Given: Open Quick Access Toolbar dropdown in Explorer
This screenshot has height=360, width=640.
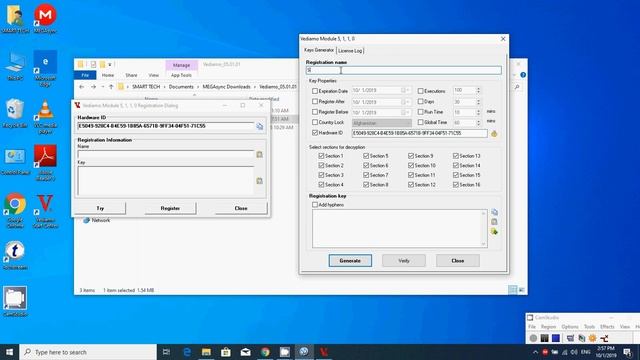Looking at the screenshot, I should 110,64.
